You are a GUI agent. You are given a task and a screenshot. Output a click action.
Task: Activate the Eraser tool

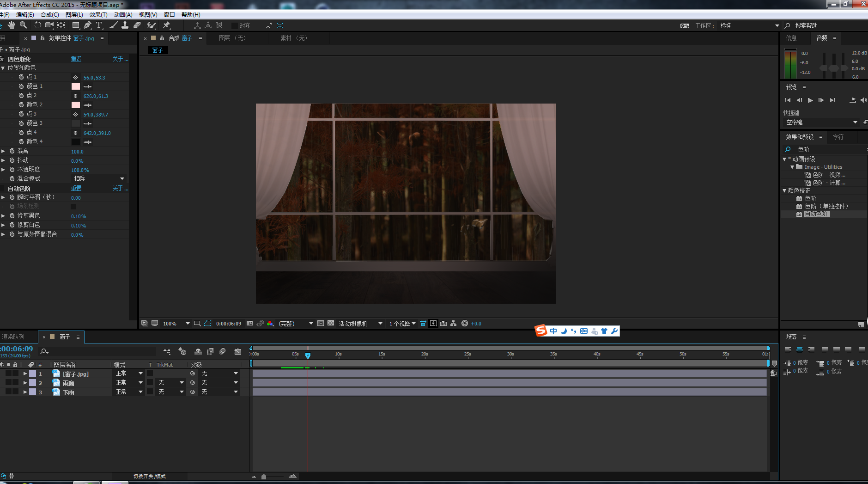(x=137, y=25)
